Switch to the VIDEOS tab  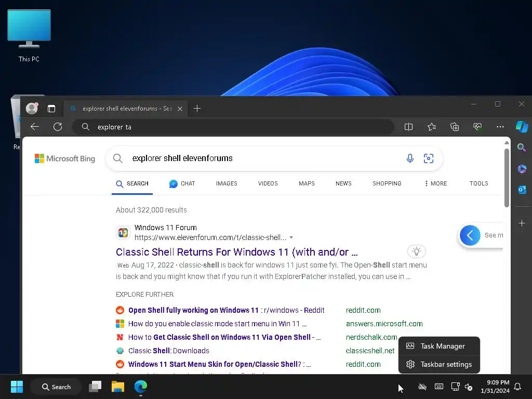pos(268,183)
